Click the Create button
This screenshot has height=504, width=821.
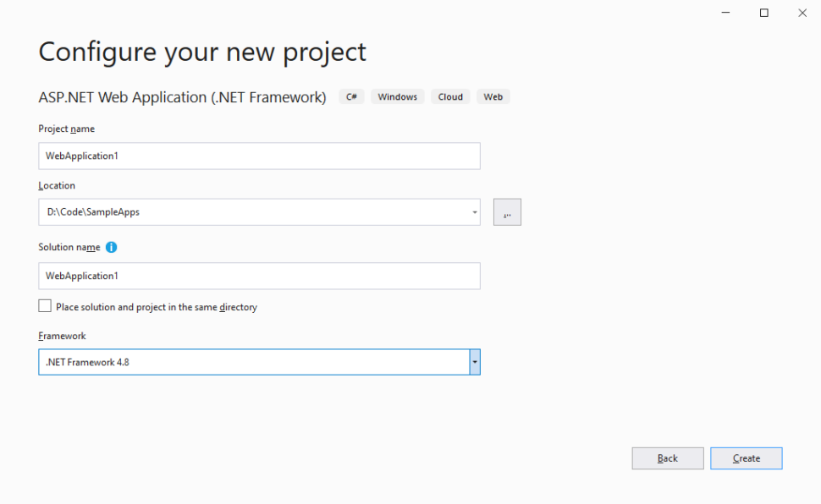pos(746,457)
